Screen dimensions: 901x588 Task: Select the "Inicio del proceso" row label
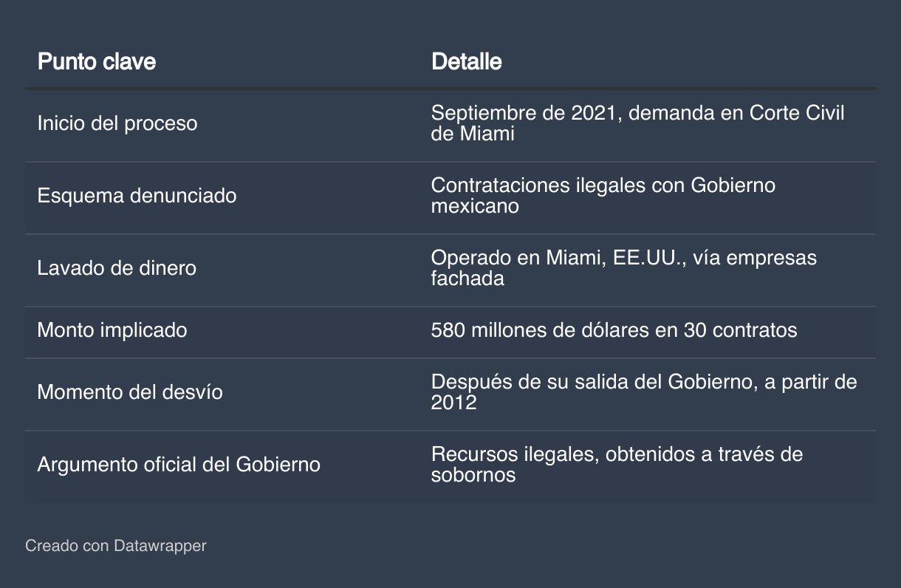(117, 123)
